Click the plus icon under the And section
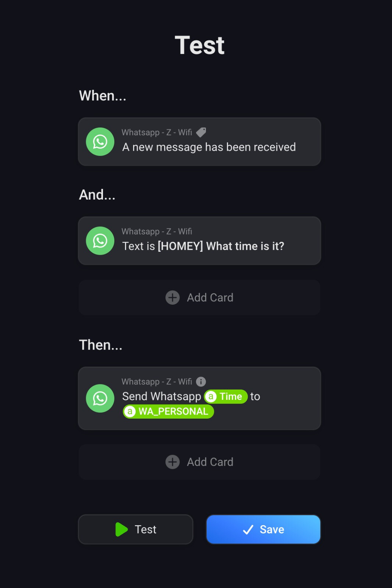The width and height of the screenshot is (392, 588). click(x=172, y=298)
